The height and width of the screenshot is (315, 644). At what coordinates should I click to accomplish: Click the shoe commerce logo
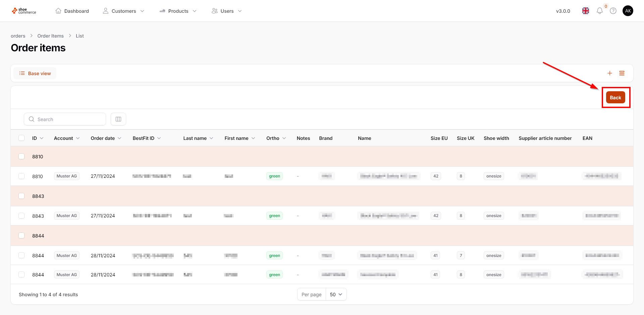coord(24,11)
